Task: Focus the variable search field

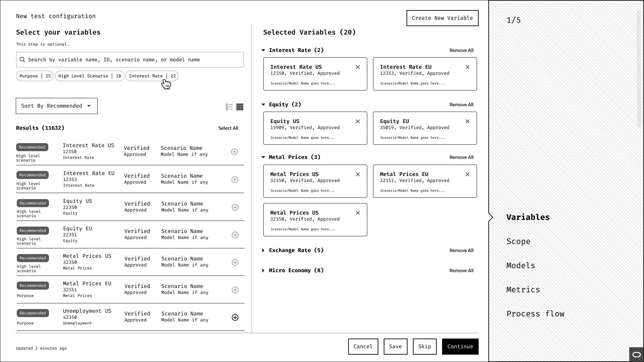Action: (130, 60)
